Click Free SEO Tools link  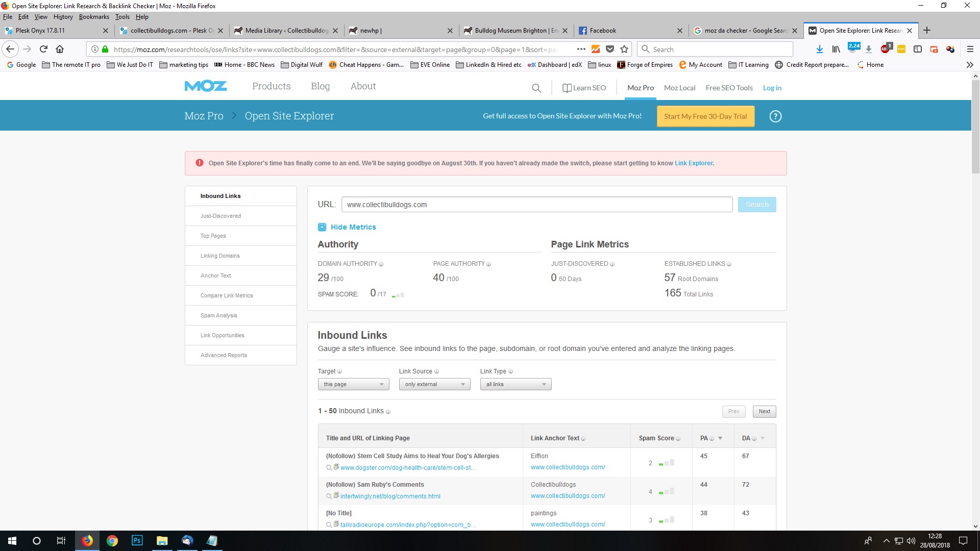729,88
